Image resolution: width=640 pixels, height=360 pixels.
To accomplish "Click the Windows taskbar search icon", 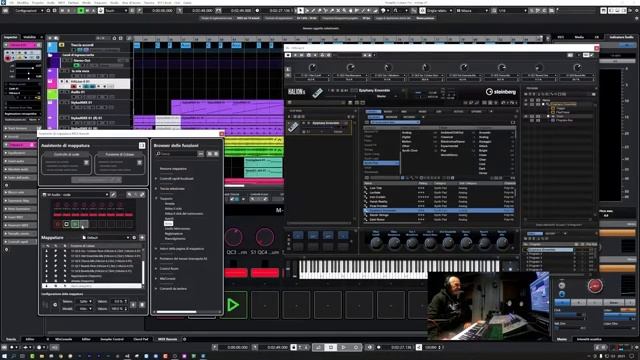I will (x=13, y=356).
